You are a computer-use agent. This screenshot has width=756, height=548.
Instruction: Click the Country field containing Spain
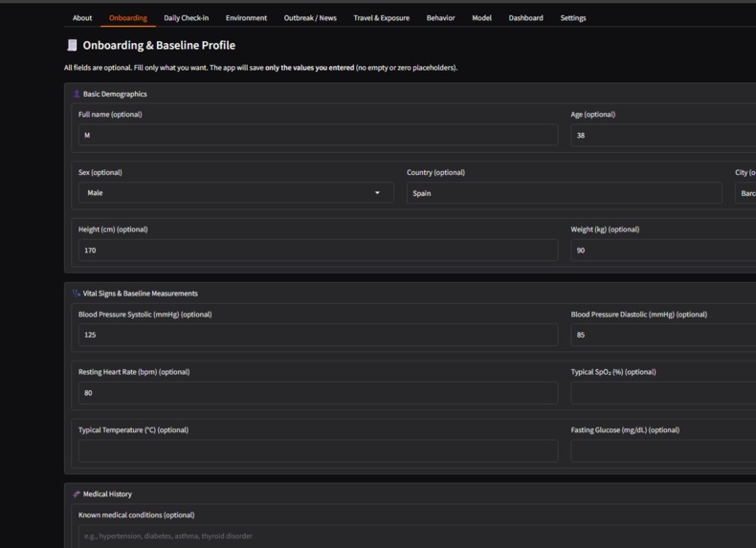click(564, 193)
